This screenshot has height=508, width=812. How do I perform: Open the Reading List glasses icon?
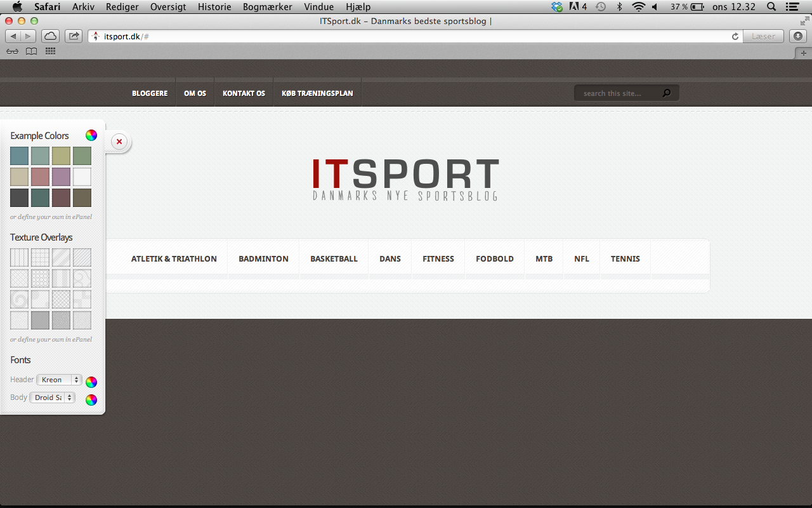12,51
